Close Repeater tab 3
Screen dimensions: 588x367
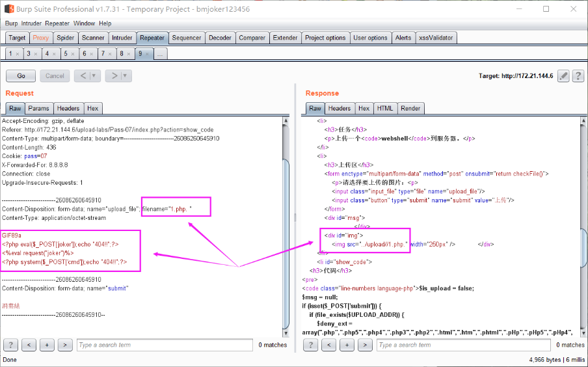click(36, 54)
